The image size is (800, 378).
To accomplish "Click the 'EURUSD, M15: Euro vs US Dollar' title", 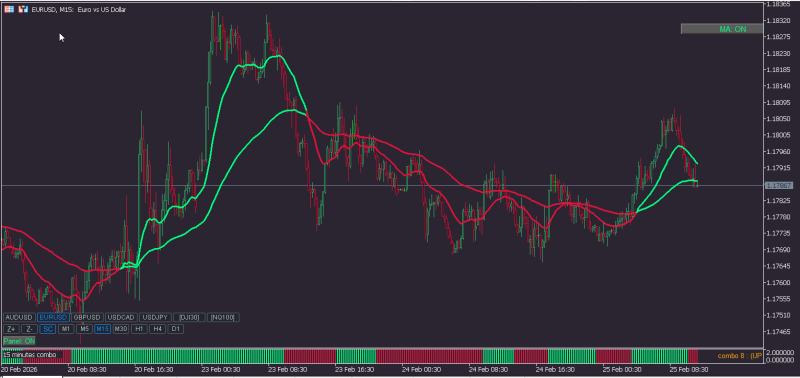I will [x=79, y=10].
